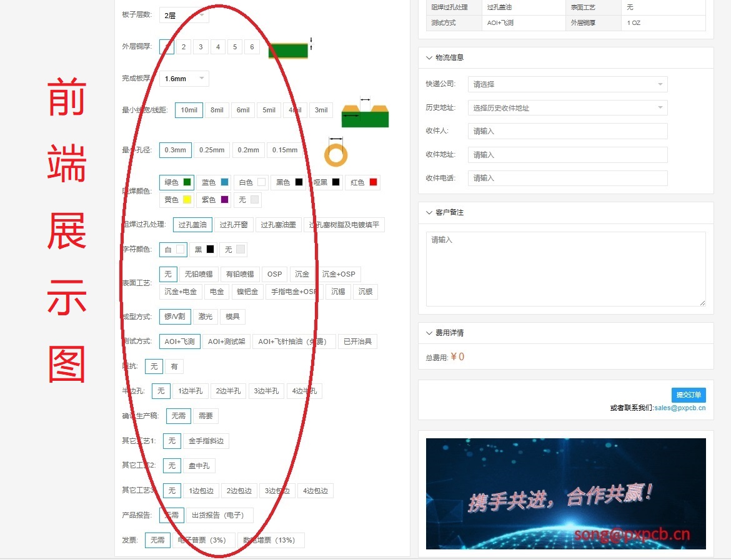This screenshot has width=731, height=560.
Task: Choose 激光 laser shaping method
Action: 206,316
